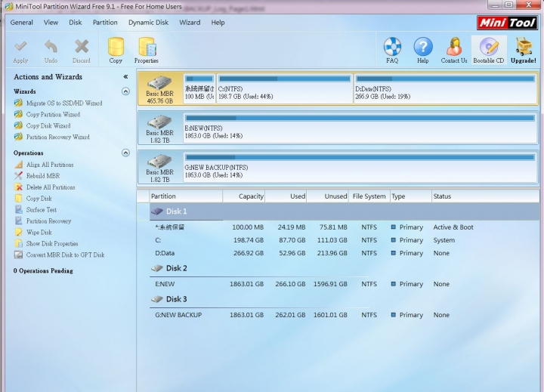Click the Upgrade shopping cart icon
The image size is (544, 392).
click(x=524, y=47)
